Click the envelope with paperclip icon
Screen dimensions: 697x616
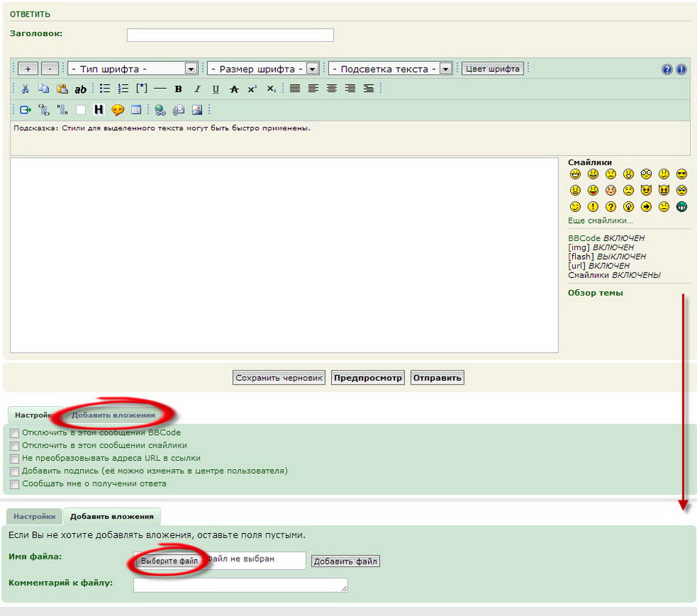pos(178,110)
